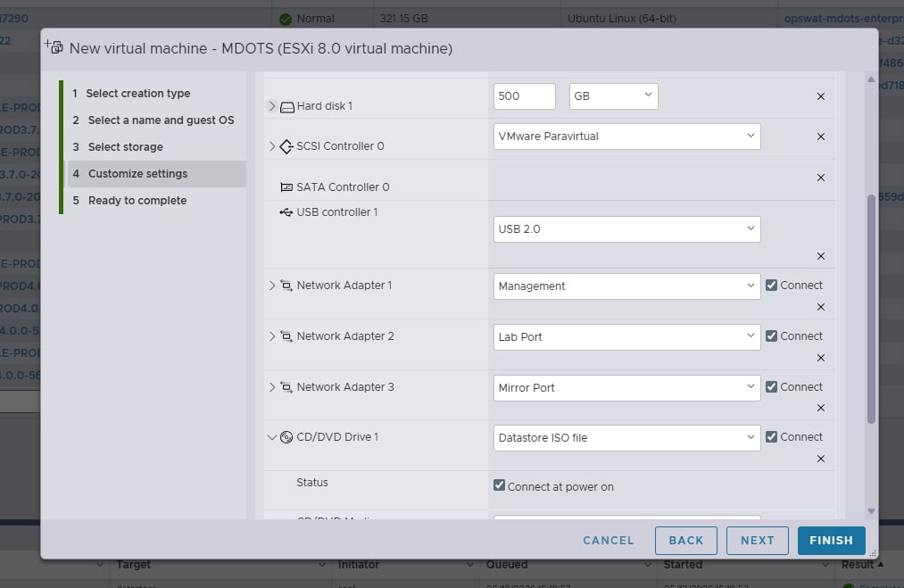904x588 pixels.
Task: Go to Select storage step
Action: (125, 147)
